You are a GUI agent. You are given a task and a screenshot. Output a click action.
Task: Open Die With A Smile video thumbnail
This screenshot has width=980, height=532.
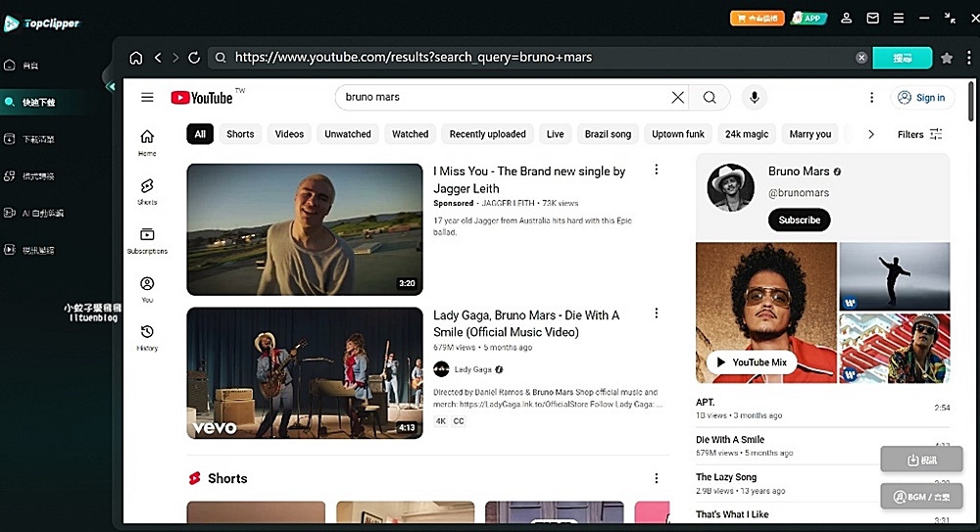pyautogui.click(x=305, y=372)
